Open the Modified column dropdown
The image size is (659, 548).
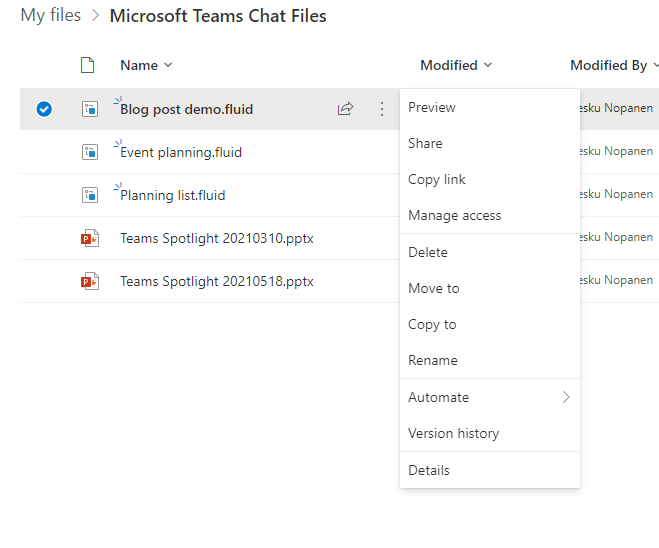456,65
